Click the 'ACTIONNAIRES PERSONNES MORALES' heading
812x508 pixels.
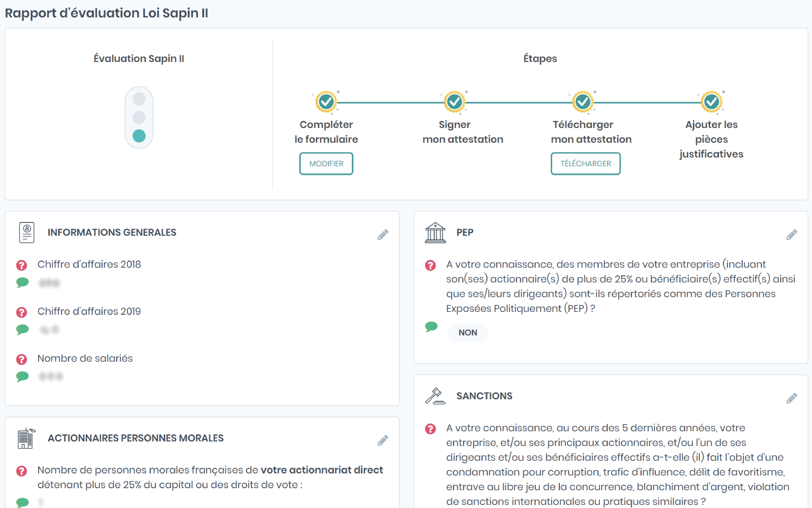click(x=136, y=438)
